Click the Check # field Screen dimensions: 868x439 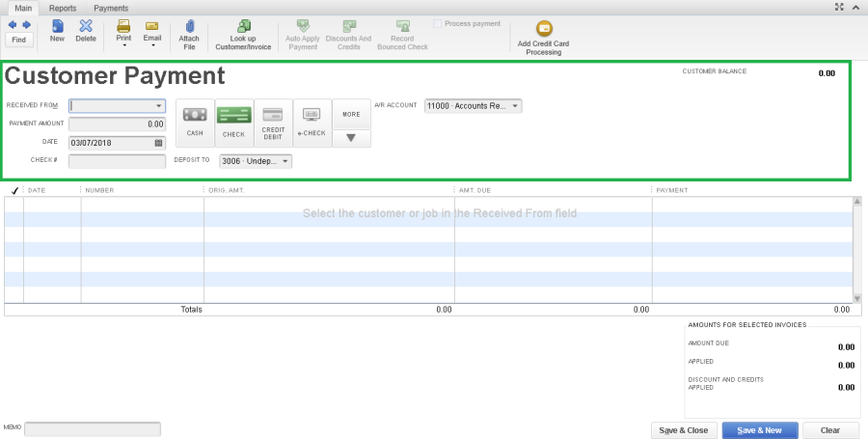point(117,161)
